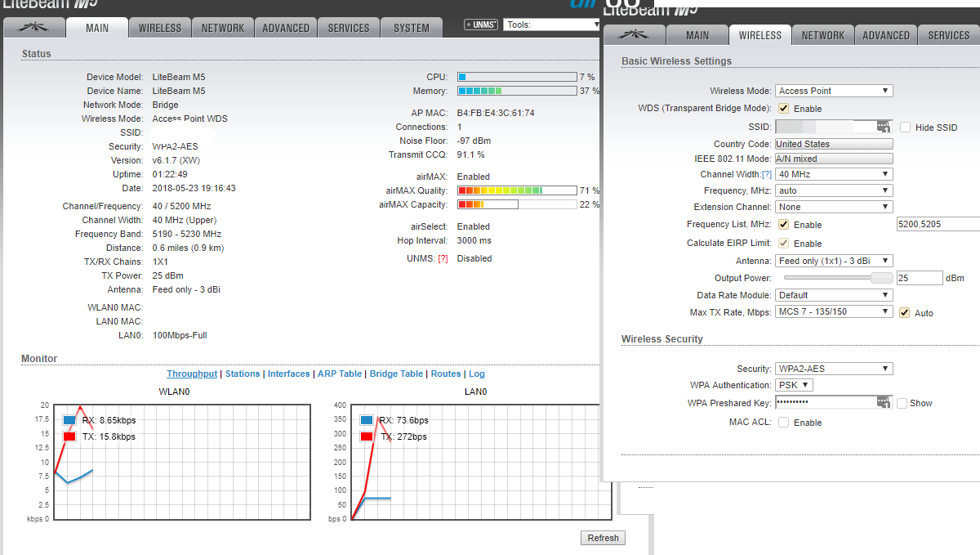Click the airMAX Capacity bar
The height and width of the screenshot is (555, 980).
click(517, 204)
